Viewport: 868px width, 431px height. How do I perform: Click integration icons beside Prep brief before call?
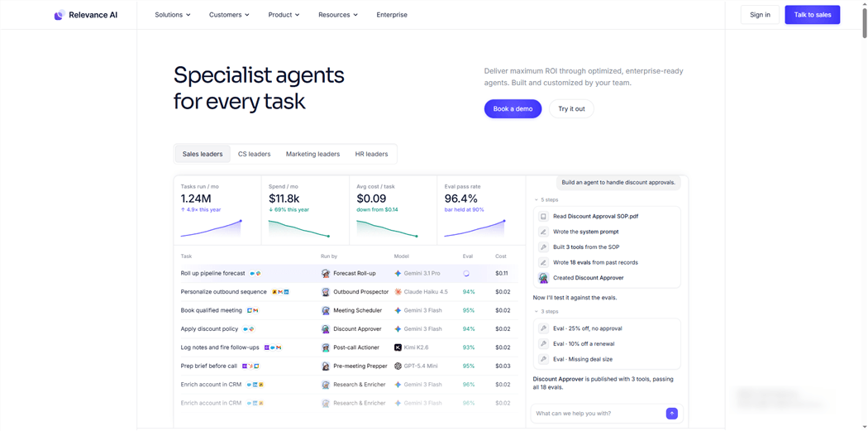(x=250, y=366)
